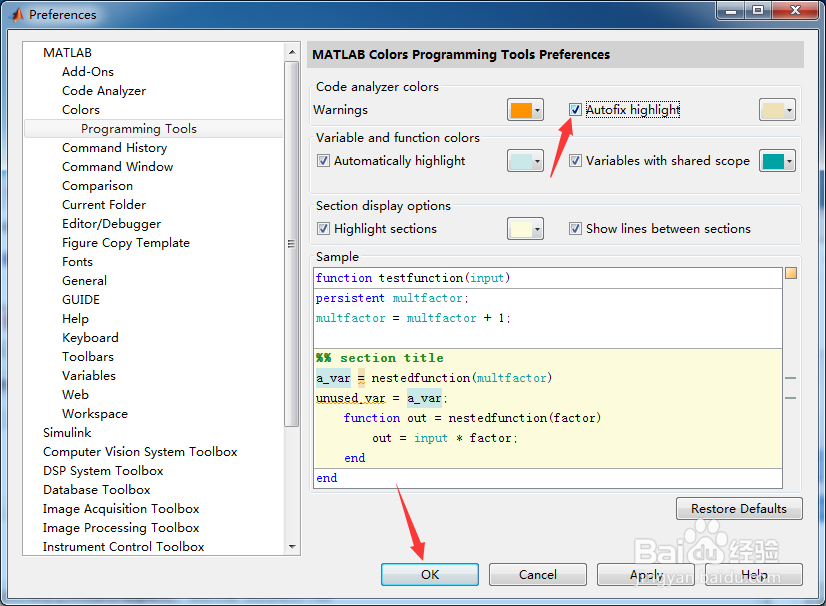
Task: Select DSP System Toolbox
Action: [103, 471]
